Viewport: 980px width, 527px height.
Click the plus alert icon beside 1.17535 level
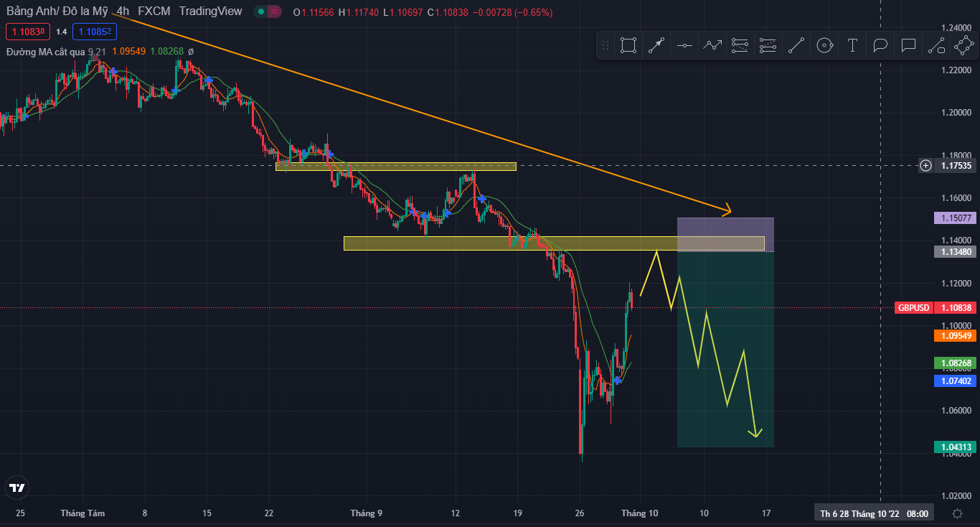click(x=925, y=165)
